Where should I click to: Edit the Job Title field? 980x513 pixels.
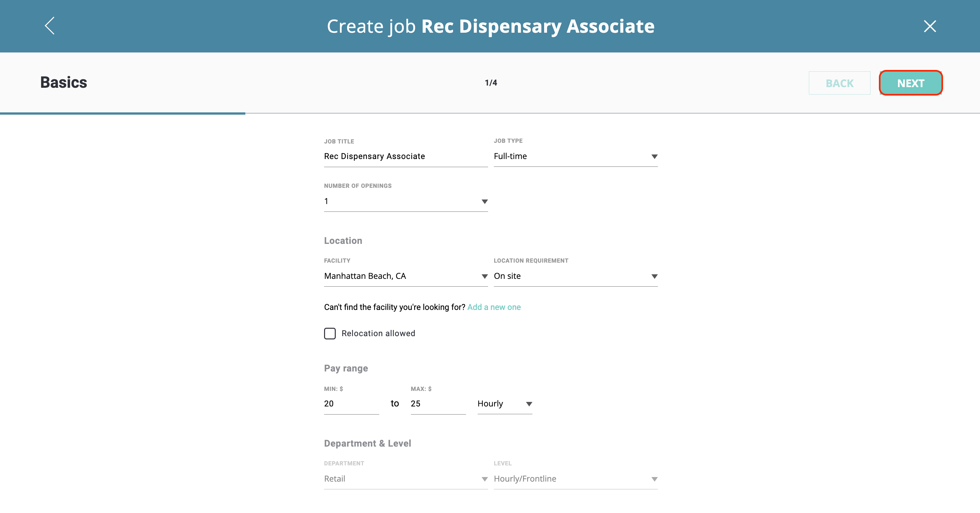[x=405, y=156]
